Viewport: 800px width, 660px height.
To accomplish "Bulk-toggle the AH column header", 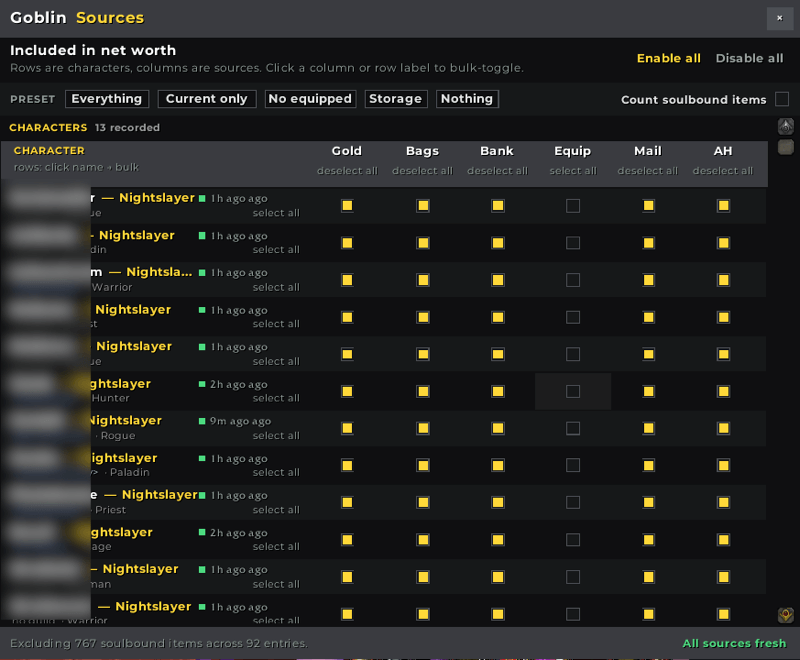I will (x=722, y=151).
